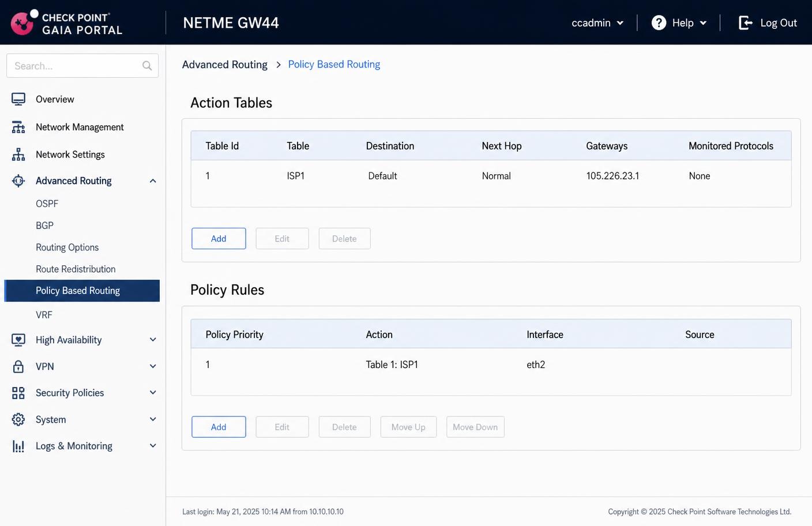Viewport: 812px width, 526px height.
Task: Click the Logs & Monitoring chart icon
Action: [18, 446]
